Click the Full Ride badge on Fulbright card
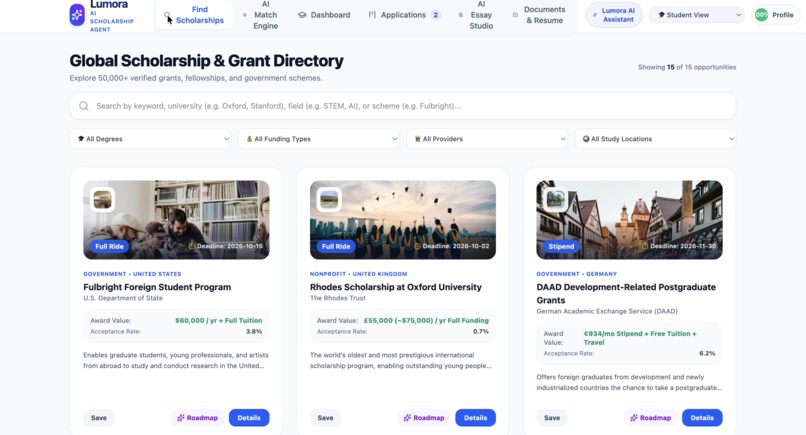Viewport: 806px width, 435px height. point(109,246)
